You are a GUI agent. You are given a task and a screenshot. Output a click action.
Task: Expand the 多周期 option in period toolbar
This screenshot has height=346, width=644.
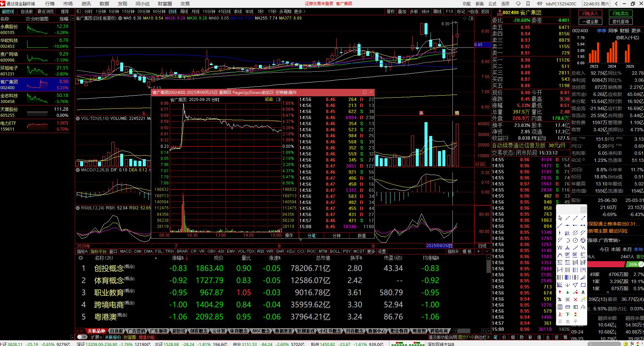pos(285,11)
